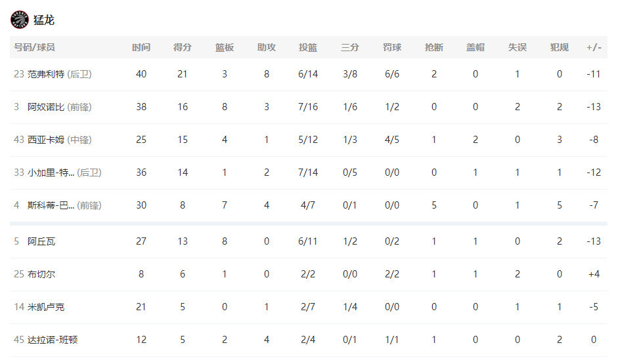Click the 抢断 column header
This screenshot has width=618, height=364.
434,47
